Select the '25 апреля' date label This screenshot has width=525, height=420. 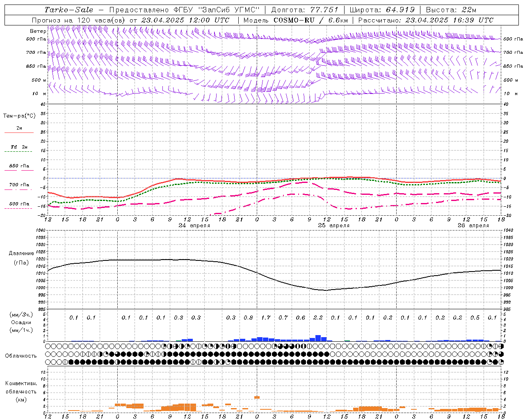[x=334, y=226]
